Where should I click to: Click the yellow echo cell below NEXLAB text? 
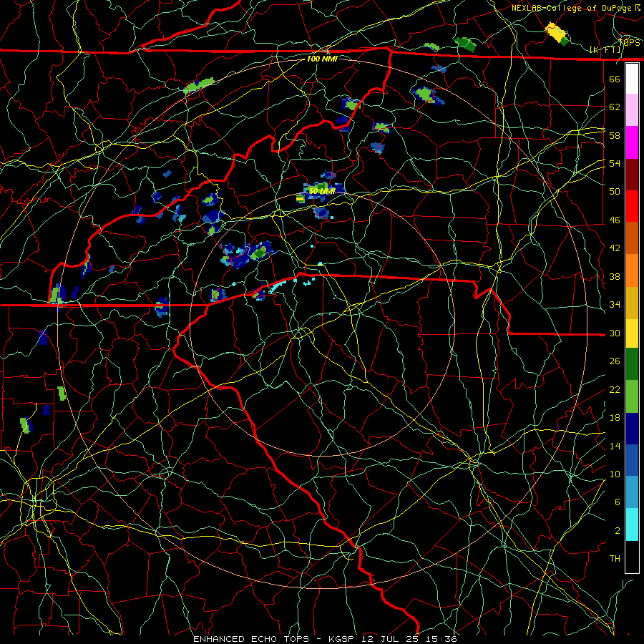pyautogui.click(x=556, y=32)
